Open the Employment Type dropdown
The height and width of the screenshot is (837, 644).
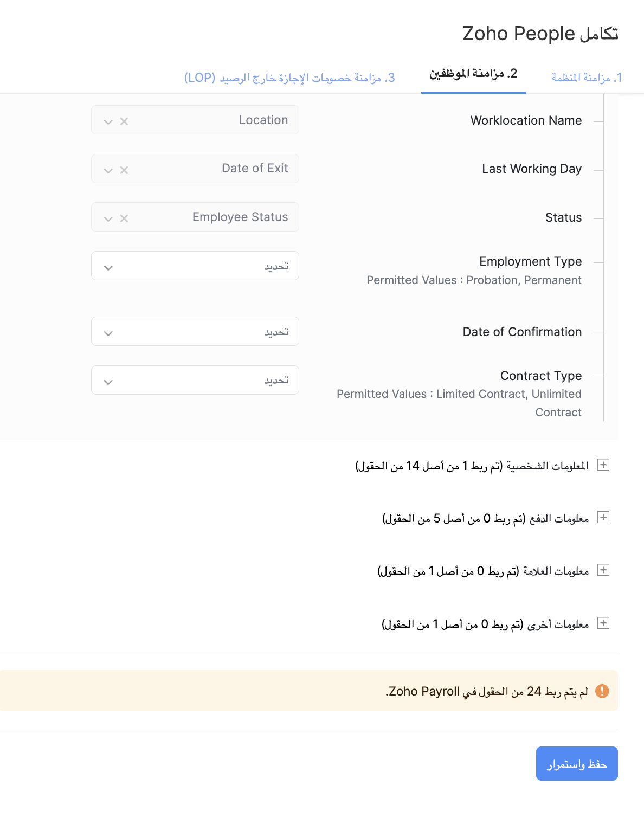[x=195, y=266]
